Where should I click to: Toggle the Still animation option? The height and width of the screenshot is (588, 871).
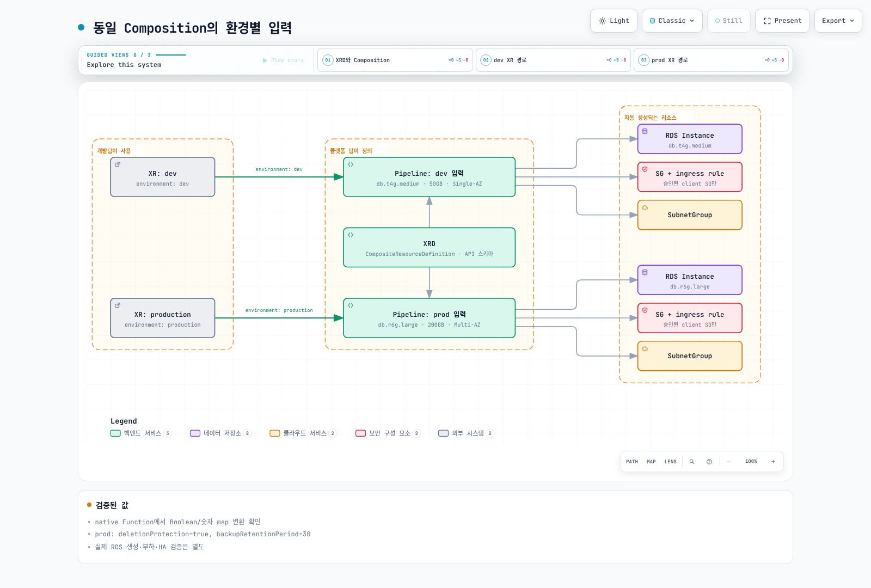pos(729,21)
